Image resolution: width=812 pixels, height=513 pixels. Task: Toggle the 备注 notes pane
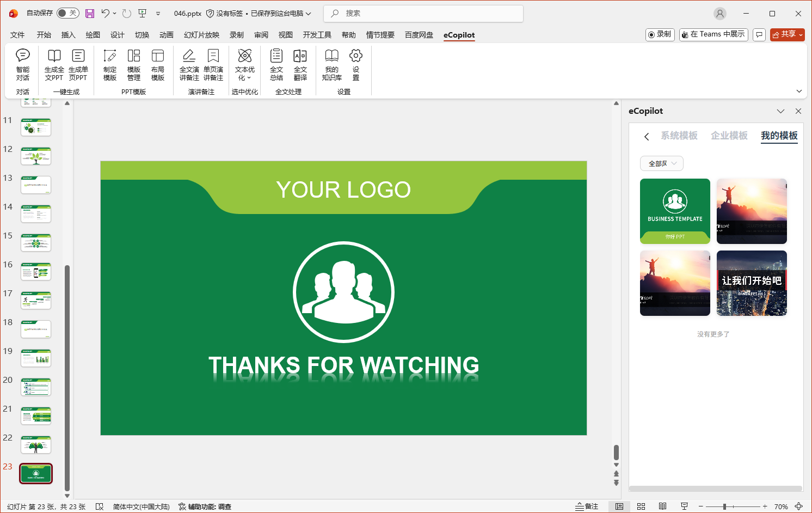(587, 506)
